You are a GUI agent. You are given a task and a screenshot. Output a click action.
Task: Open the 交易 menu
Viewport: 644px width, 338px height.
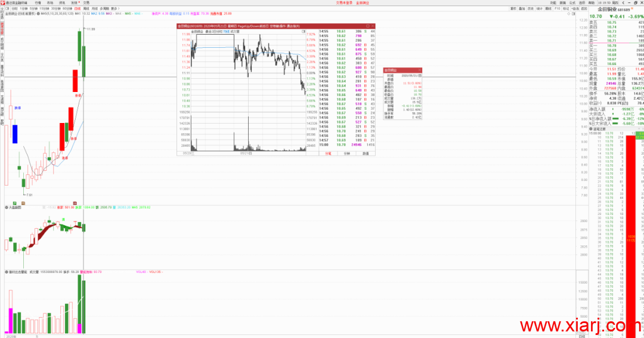[86, 3]
